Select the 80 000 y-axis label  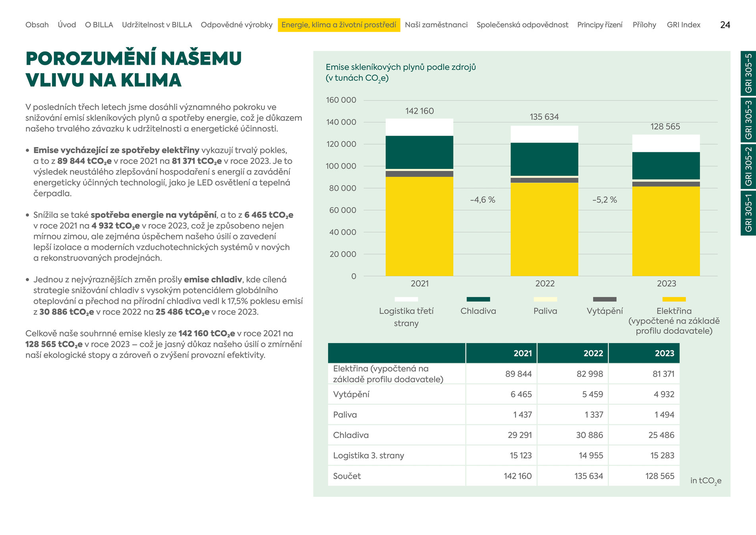343,188
